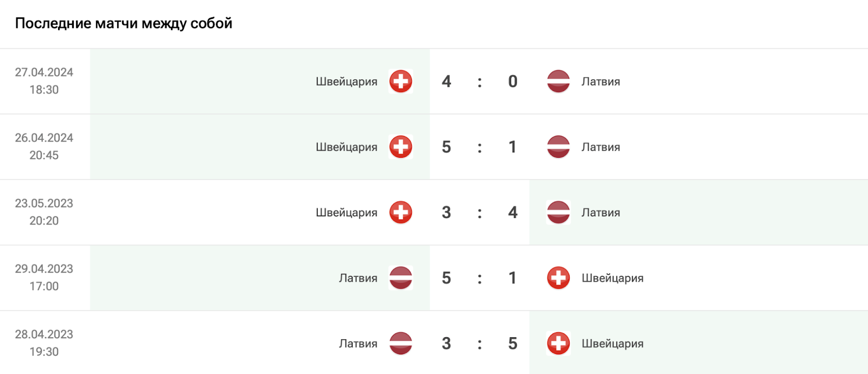Click Switzerland flag in 26.04.2024 match
Image resolution: width=868 pixels, height=374 pixels.
pyautogui.click(x=401, y=147)
